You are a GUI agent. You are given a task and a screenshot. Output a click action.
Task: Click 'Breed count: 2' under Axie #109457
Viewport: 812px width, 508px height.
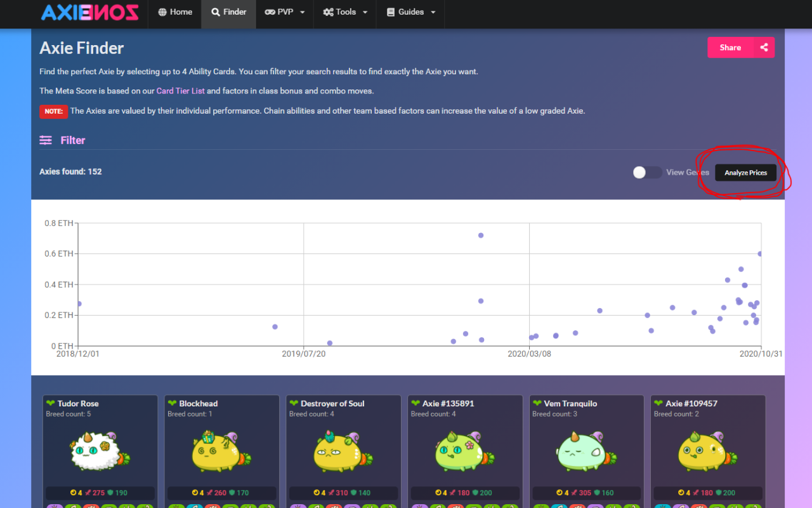point(677,414)
